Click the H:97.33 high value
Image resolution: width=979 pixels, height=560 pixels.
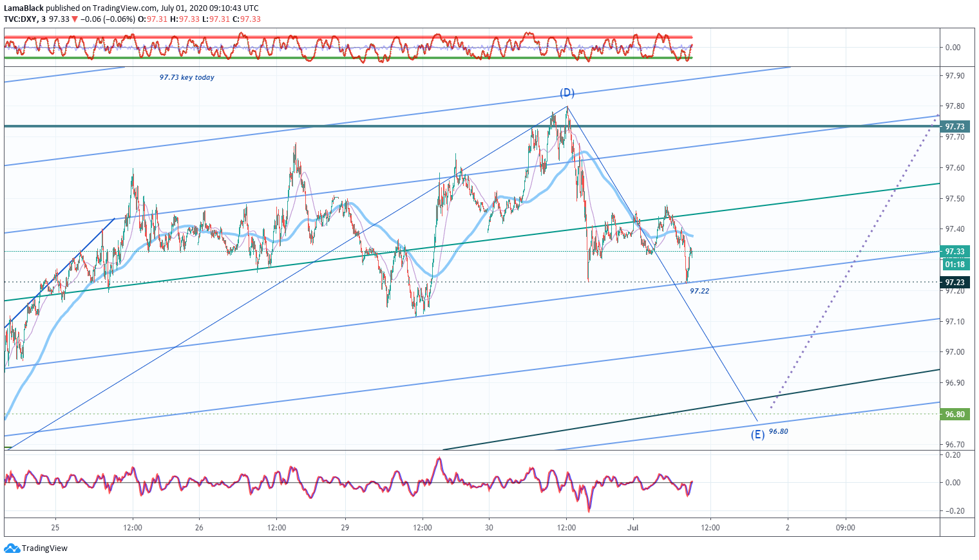[x=185, y=19]
